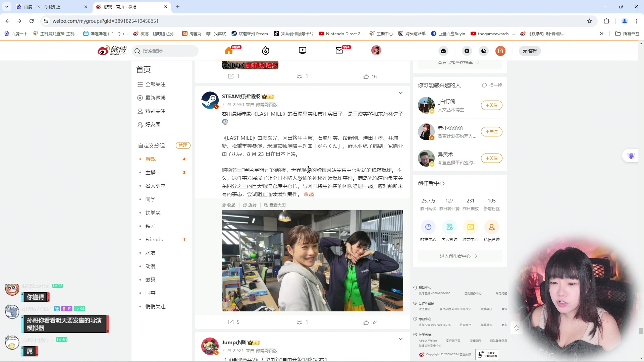Click the 进入创作者中心 button
Viewport: 644px width, 362px height.
pyautogui.click(x=460, y=256)
